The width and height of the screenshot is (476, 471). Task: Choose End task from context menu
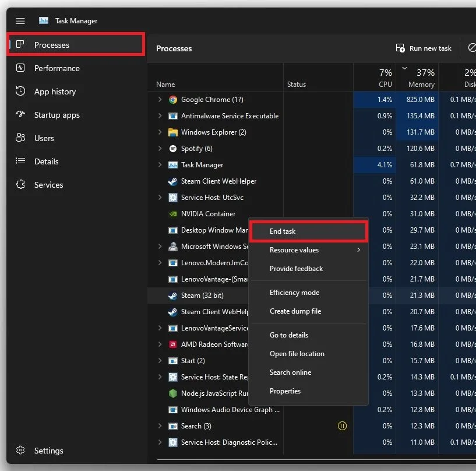tap(308, 231)
